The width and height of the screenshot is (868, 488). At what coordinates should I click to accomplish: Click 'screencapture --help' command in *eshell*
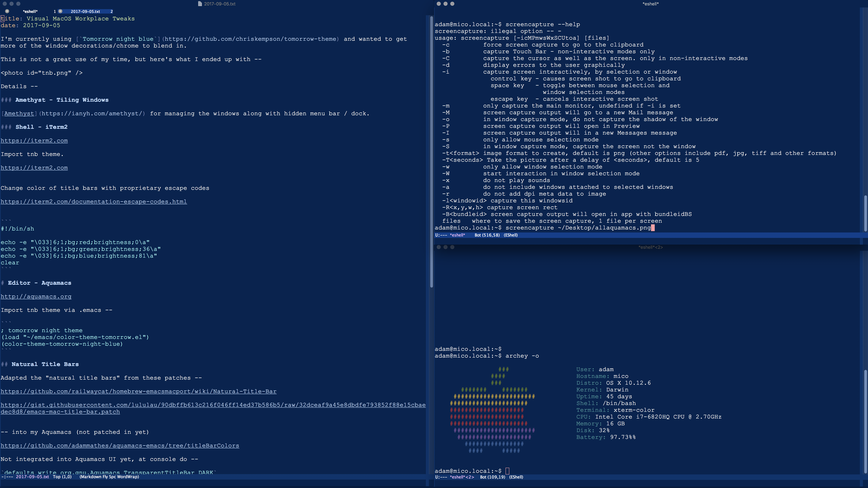click(542, 25)
